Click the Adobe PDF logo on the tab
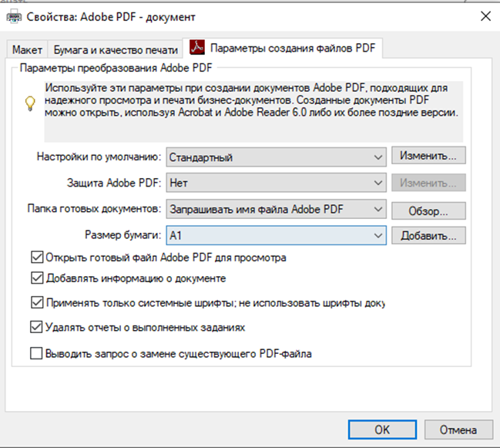 pyautogui.click(x=197, y=47)
